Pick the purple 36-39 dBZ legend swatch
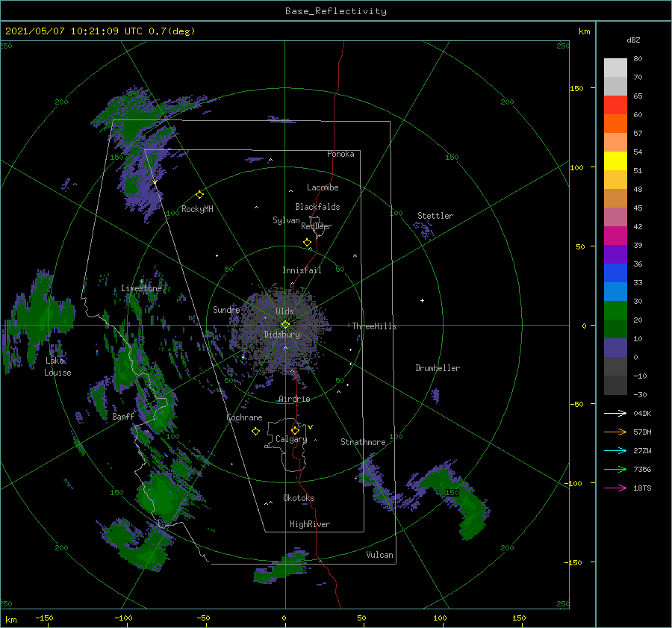This screenshot has height=628, width=672. click(615, 254)
